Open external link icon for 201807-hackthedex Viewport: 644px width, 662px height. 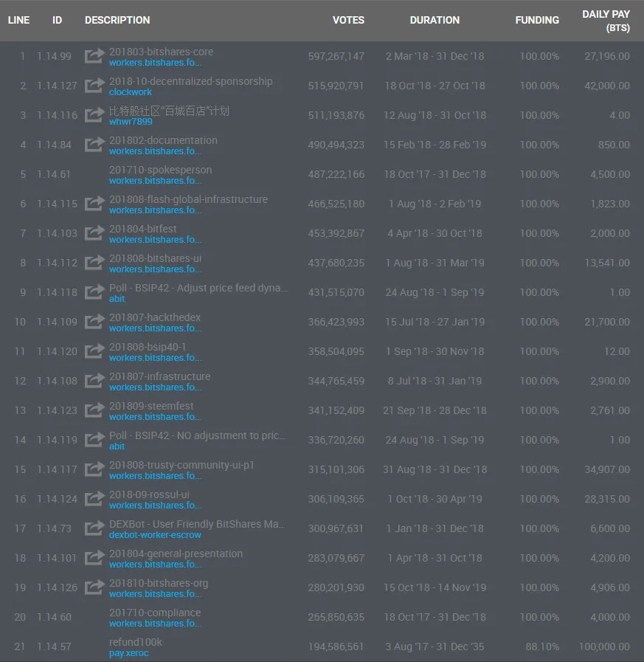click(x=94, y=322)
